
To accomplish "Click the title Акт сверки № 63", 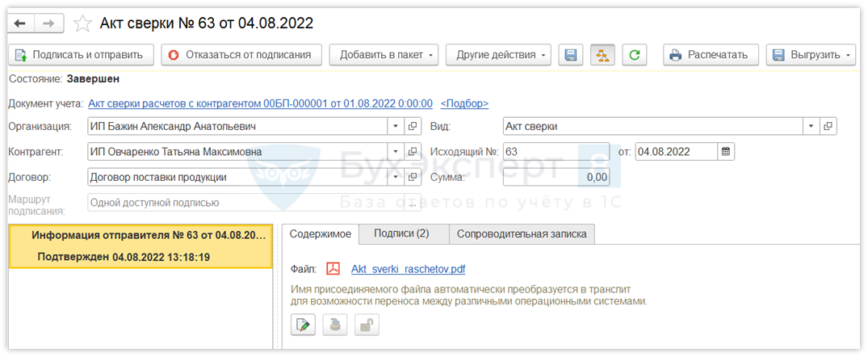I will coord(206,23).
